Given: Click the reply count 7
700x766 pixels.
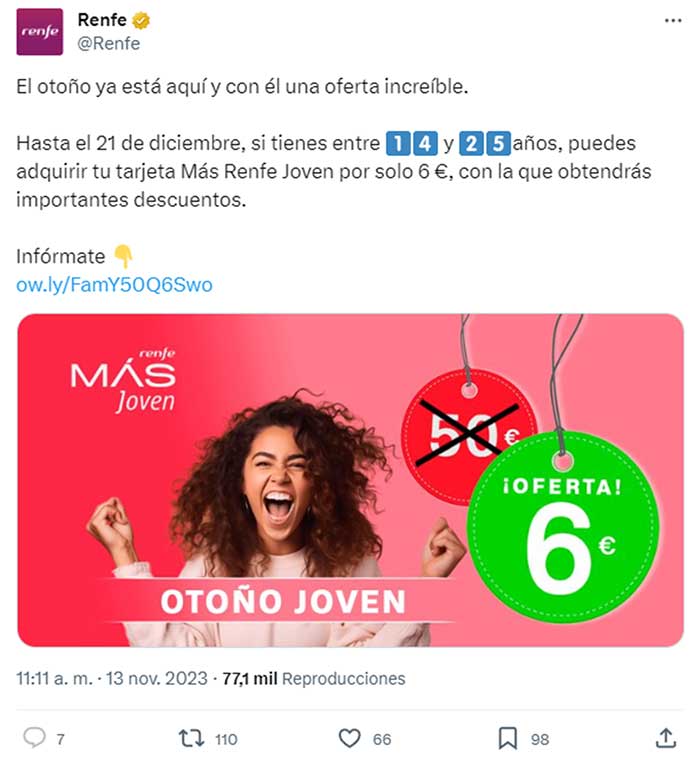Looking at the screenshot, I should (x=60, y=739).
